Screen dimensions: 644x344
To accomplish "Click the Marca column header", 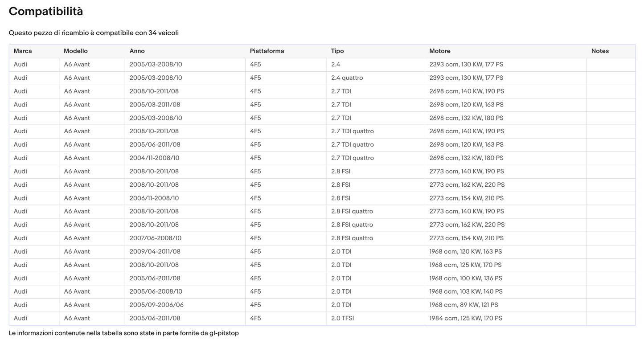I will coord(23,51).
